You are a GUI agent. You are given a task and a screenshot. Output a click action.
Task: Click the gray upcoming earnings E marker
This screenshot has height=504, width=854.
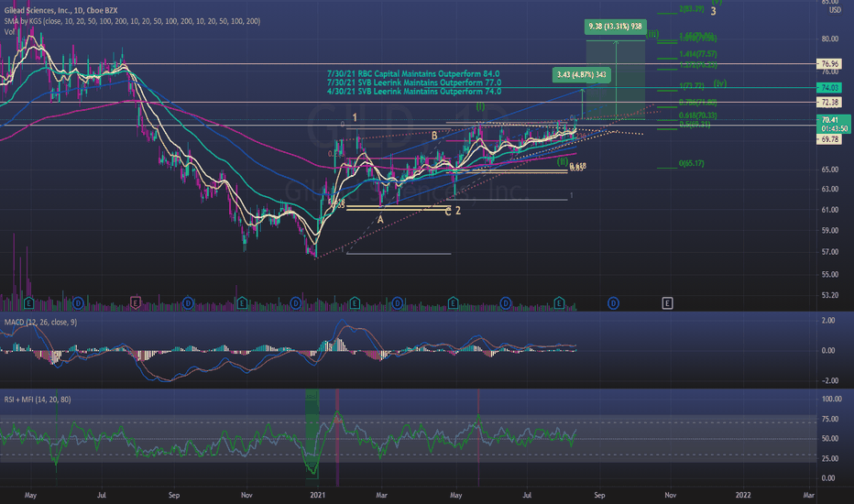[667, 303]
